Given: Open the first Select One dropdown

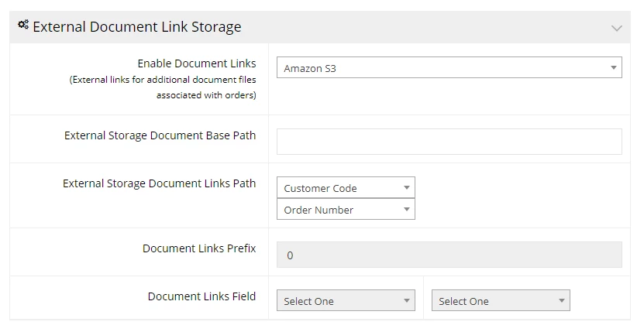Looking at the screenshot, I should pos(346,300).
